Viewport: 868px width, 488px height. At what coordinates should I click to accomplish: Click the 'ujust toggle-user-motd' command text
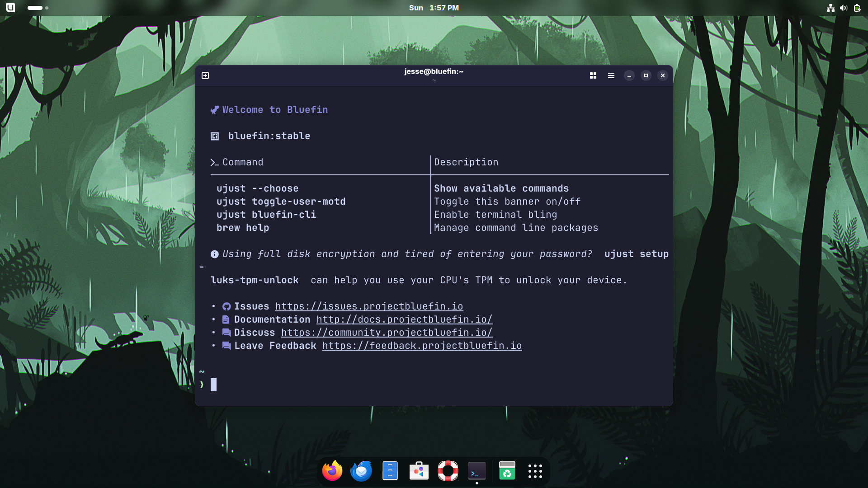tap(281, 202)
